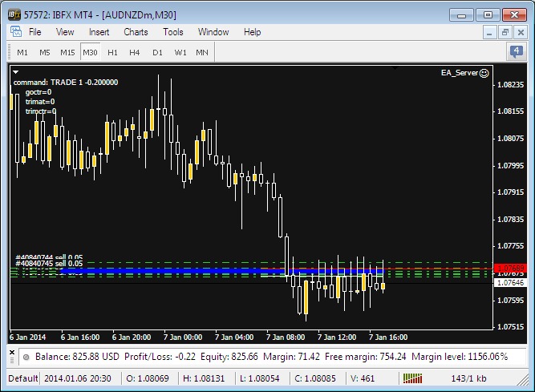
Task: Click the 2014.01.06 20:30 status entry
Action: [x=78, y=378]
